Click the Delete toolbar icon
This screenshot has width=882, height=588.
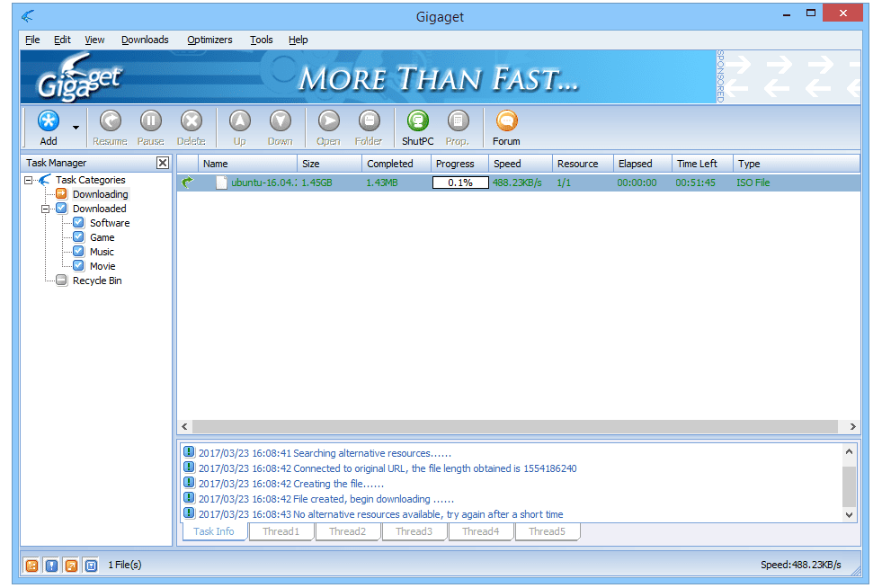[191, 121]
